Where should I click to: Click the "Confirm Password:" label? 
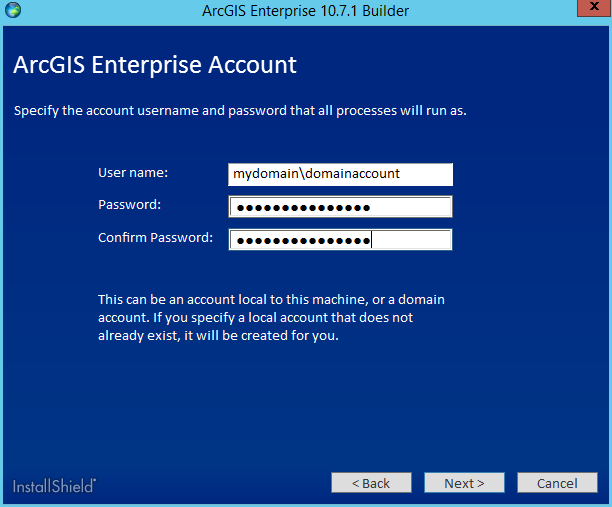pyautogui.click(x=155, y=238)
